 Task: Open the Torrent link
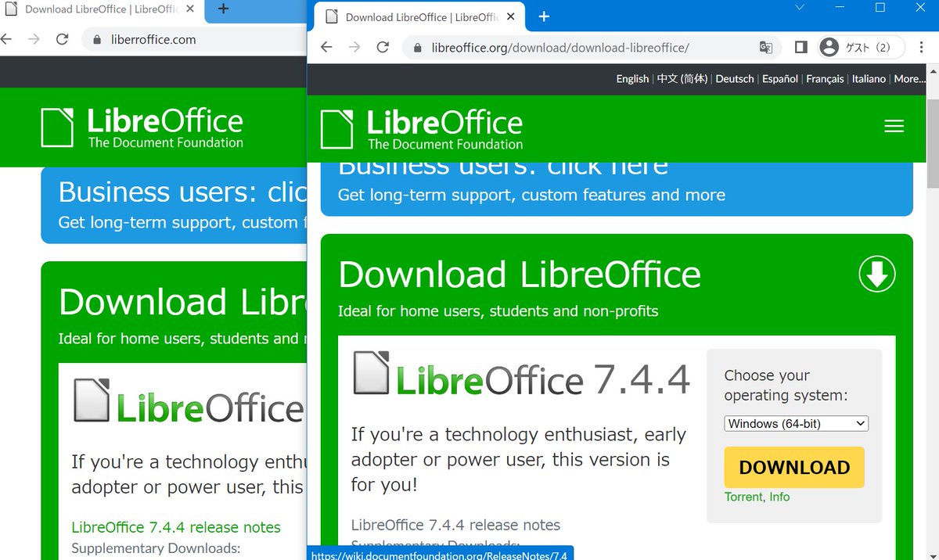[743, 497]
